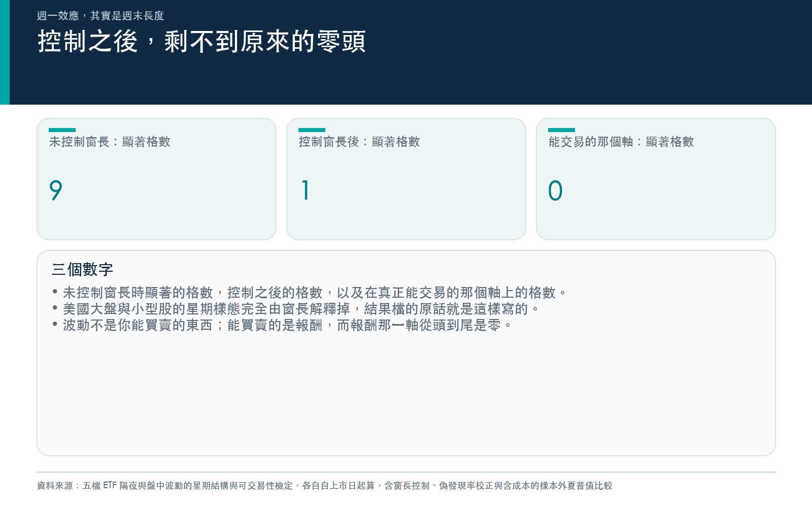This screenshot has width=812, height=508.
Task: Select the value 9 in the first card
Action: click(56, 190)
